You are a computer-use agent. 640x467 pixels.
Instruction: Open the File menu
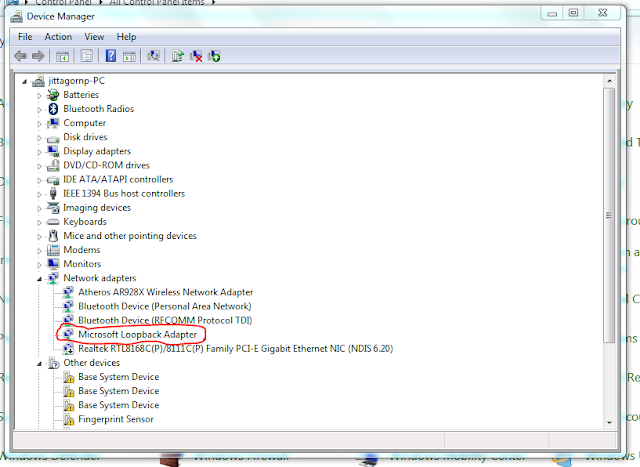click(25, 37)
